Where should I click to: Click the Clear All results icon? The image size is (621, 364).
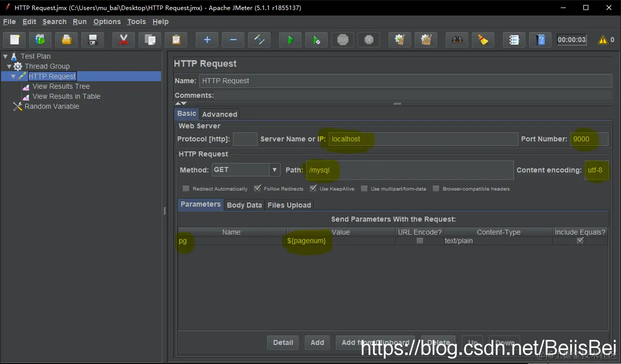pos(426,40)
